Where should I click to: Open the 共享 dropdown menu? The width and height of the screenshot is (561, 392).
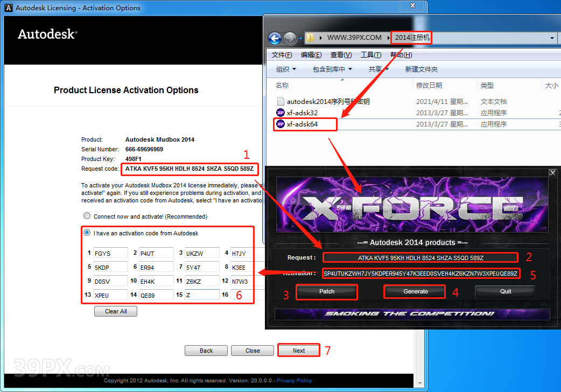point(378,69)
